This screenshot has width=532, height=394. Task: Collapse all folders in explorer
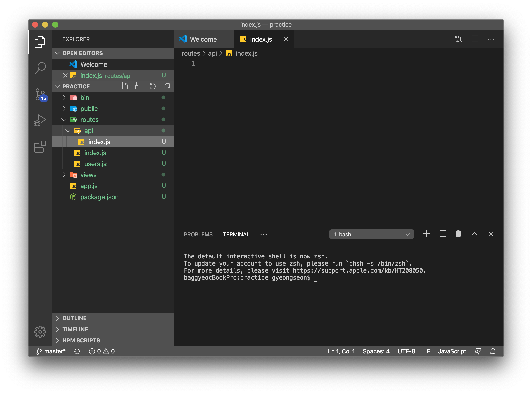point(167,86)
